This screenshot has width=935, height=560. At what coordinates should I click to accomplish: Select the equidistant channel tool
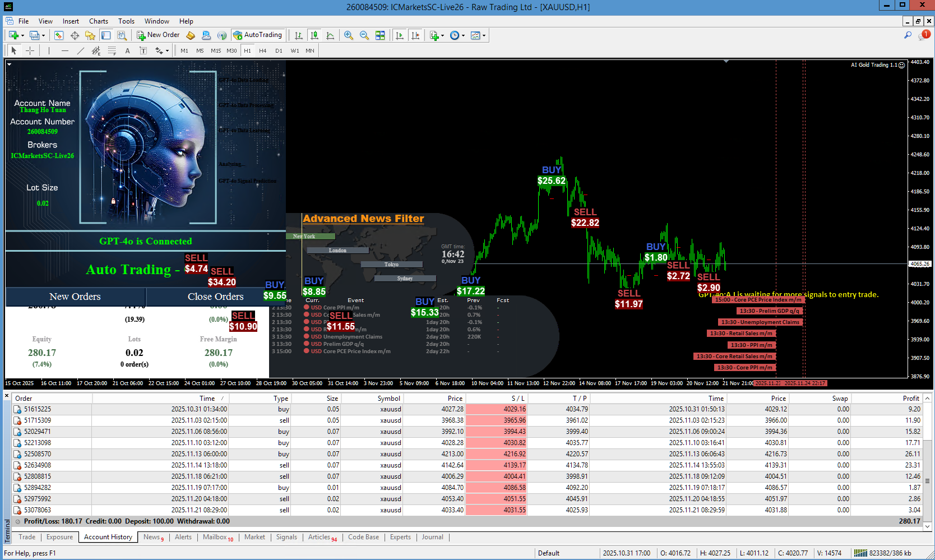96,50
